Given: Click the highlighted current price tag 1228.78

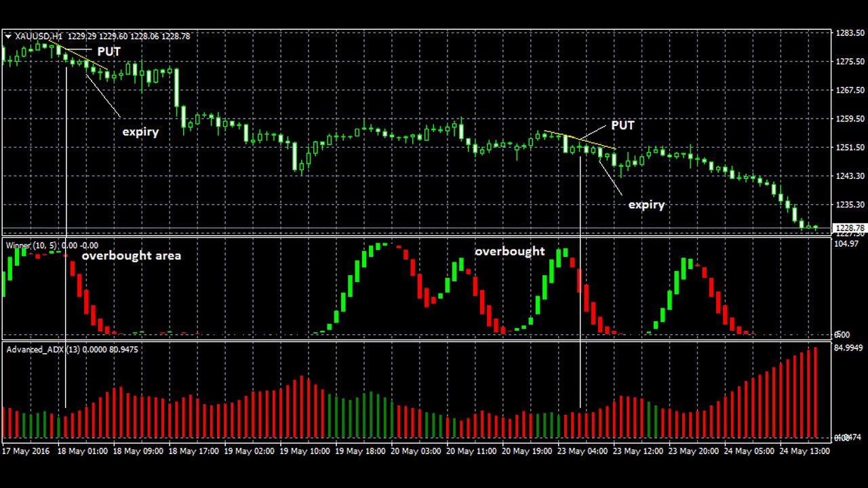Looking at the screenshot, I should pos(850,228).
